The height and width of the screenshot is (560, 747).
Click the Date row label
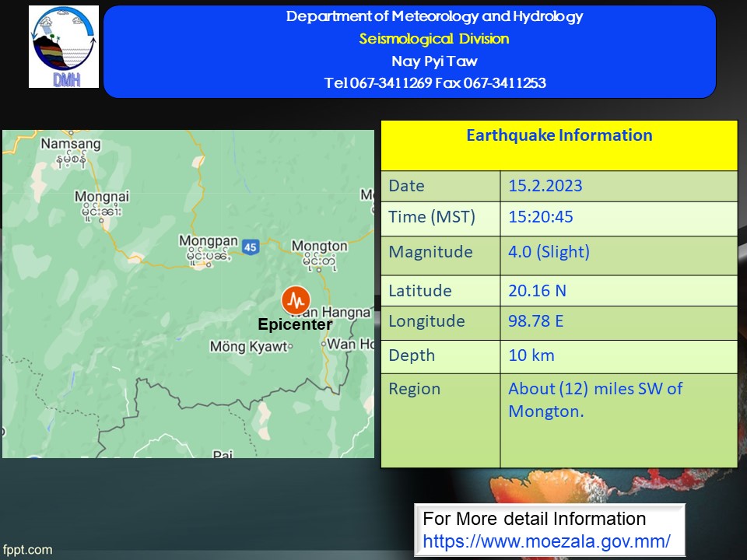406,186
